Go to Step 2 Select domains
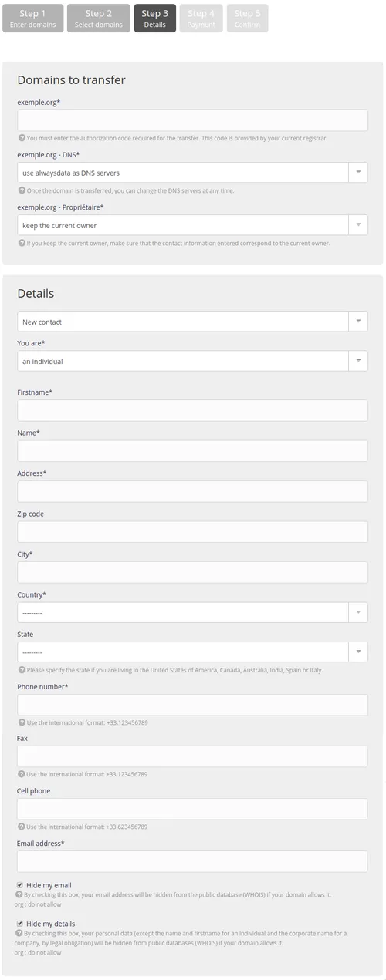 coord(99,19)
